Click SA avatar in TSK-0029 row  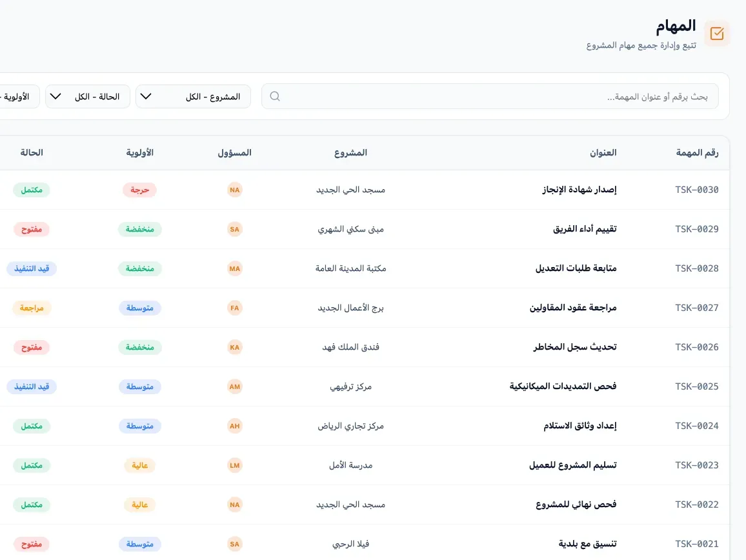point(234,229)
